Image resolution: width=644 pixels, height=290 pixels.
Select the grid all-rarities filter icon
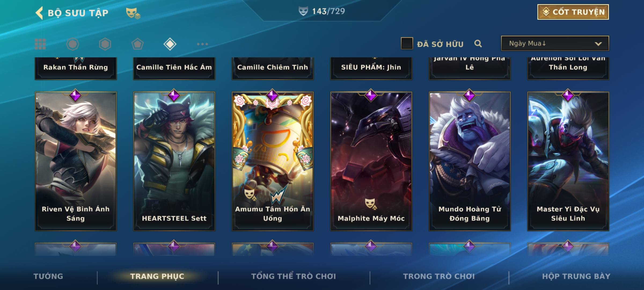pyautogui.click(x=40, y=44)
